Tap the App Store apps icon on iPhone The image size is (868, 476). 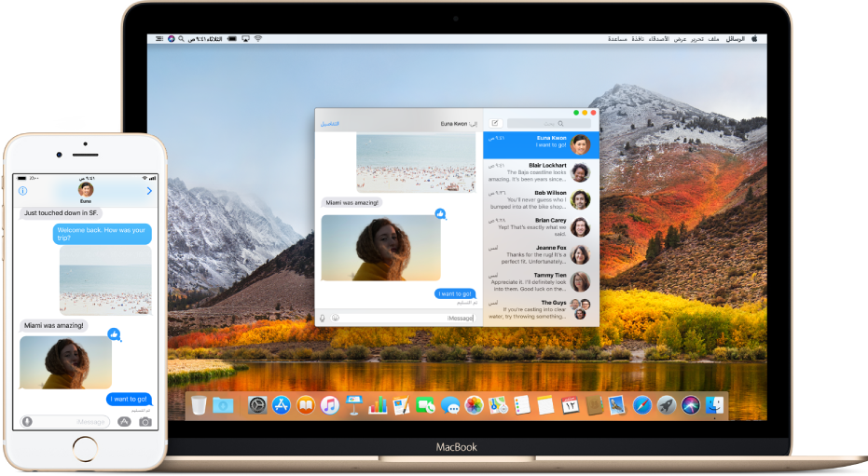tap(125, 422)
